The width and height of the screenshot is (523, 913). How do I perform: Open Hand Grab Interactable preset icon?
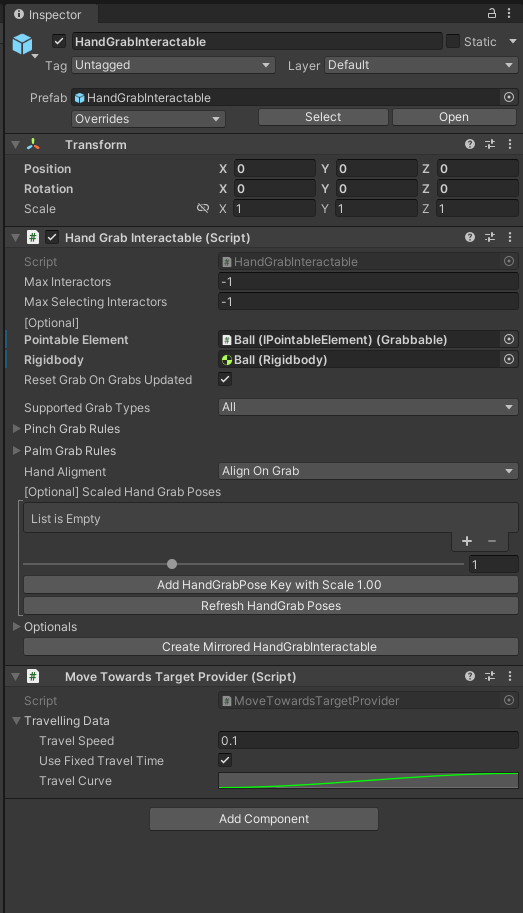[x=490, y=237]
